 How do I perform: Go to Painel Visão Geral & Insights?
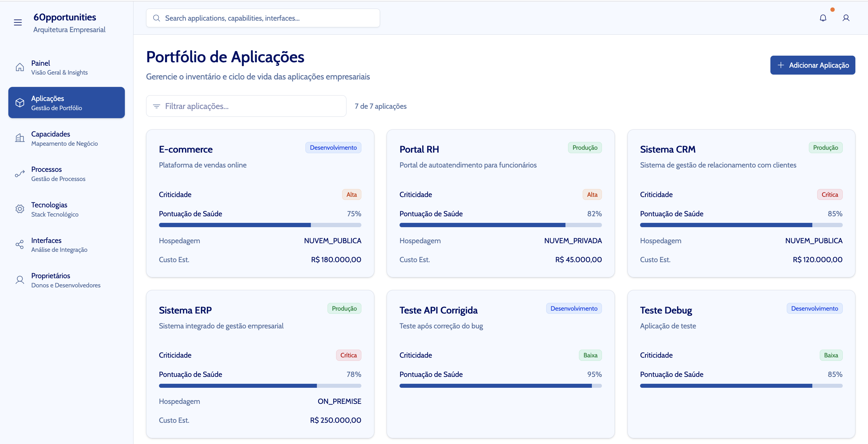point(59,67)
